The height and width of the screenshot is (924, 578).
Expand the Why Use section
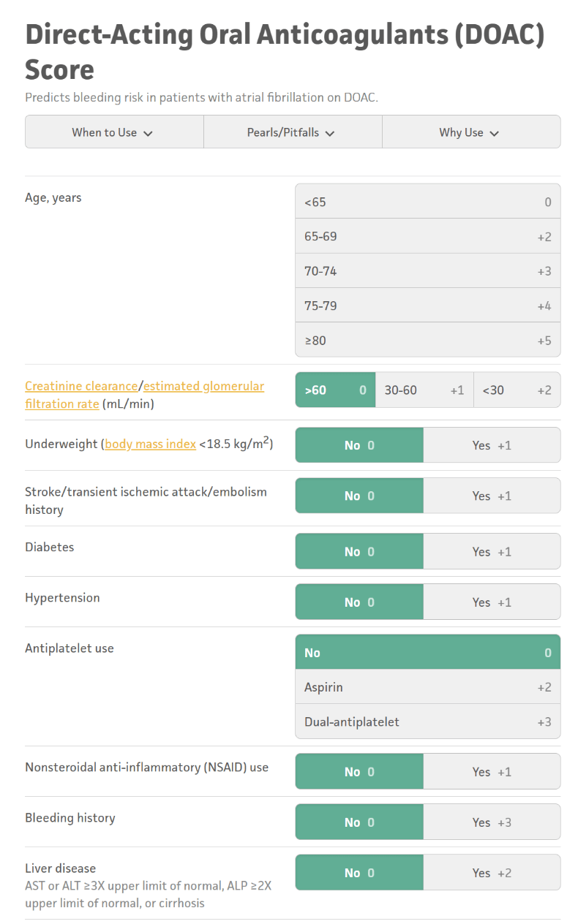click(x=471, y=132)
